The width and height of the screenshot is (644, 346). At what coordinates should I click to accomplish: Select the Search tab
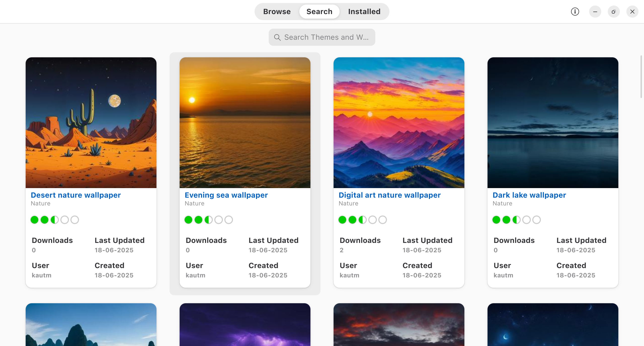pyautogui.click(x=319, y=12)
